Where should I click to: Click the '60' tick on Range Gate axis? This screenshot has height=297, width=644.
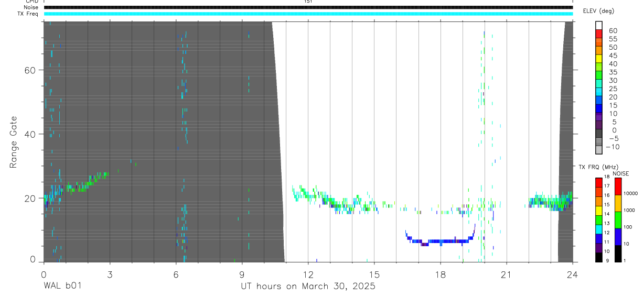click(x=31, y=70)
